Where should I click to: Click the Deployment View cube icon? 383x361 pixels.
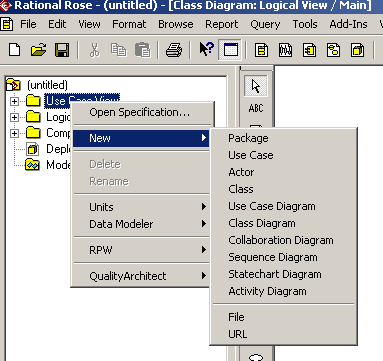click(x=33, y=149)
